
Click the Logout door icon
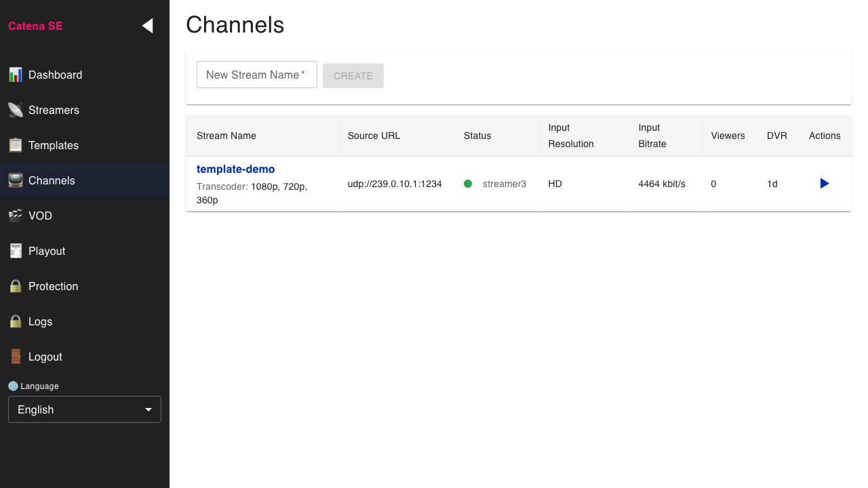point(16,357)
